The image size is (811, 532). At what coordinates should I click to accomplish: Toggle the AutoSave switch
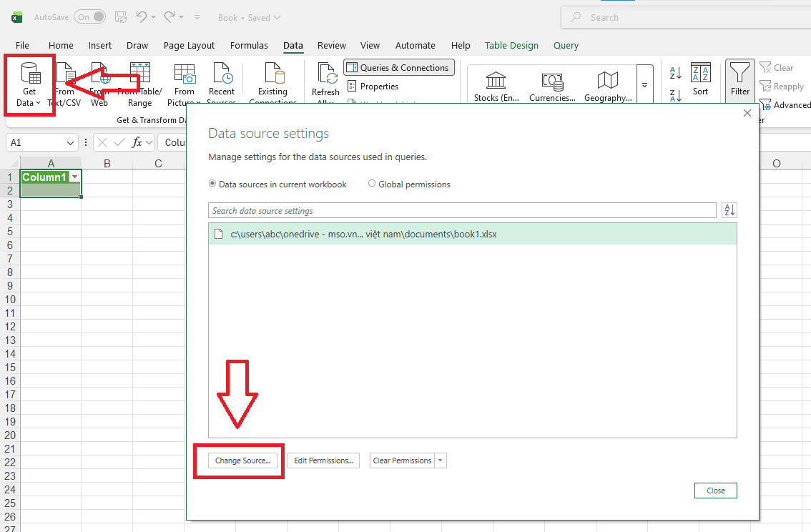[89, 17]
